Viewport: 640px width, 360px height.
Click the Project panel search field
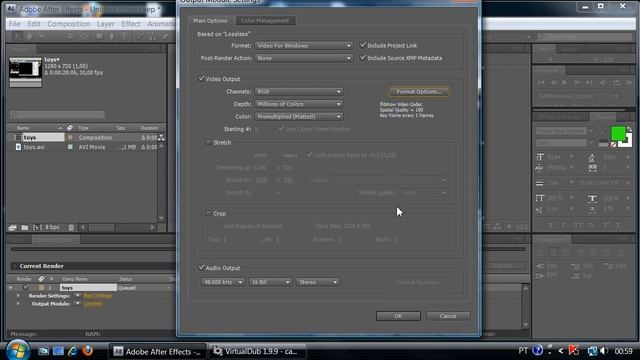(58, 115)
